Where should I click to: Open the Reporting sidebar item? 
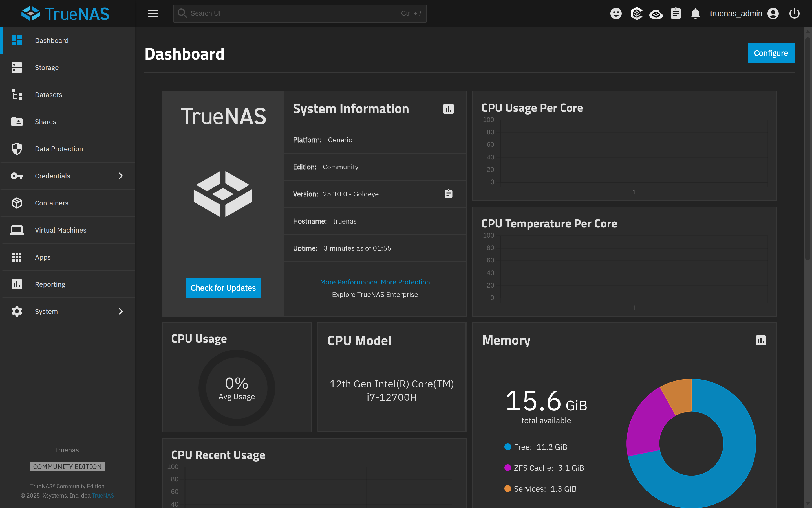point(68,284)
